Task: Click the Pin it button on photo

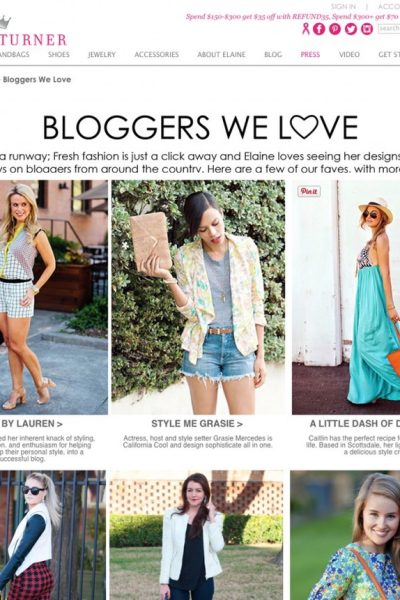Action: tap(309, 191)
